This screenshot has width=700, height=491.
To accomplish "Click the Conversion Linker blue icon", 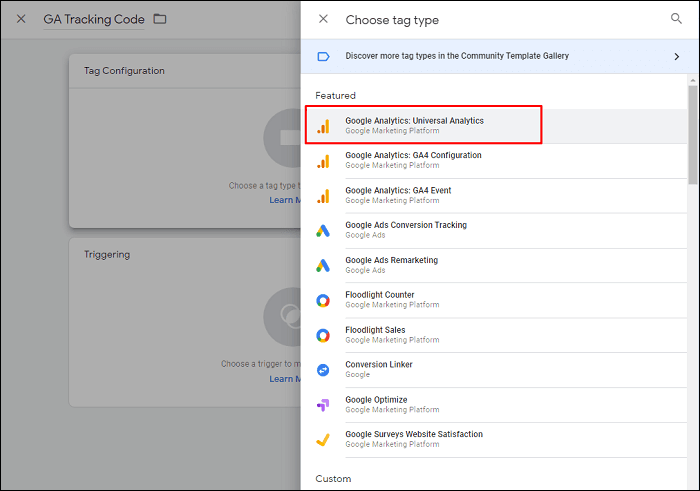I will click(x=323, y=370).
